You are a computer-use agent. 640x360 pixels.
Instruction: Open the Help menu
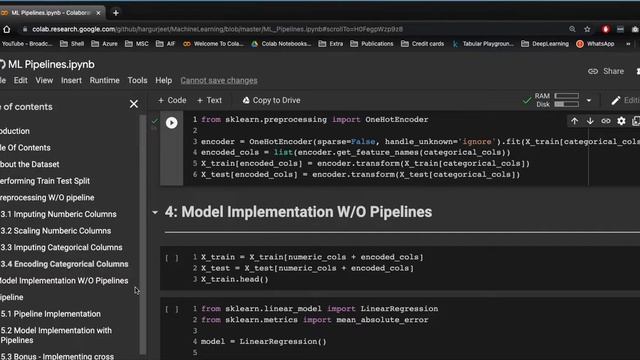coord(163,80)
